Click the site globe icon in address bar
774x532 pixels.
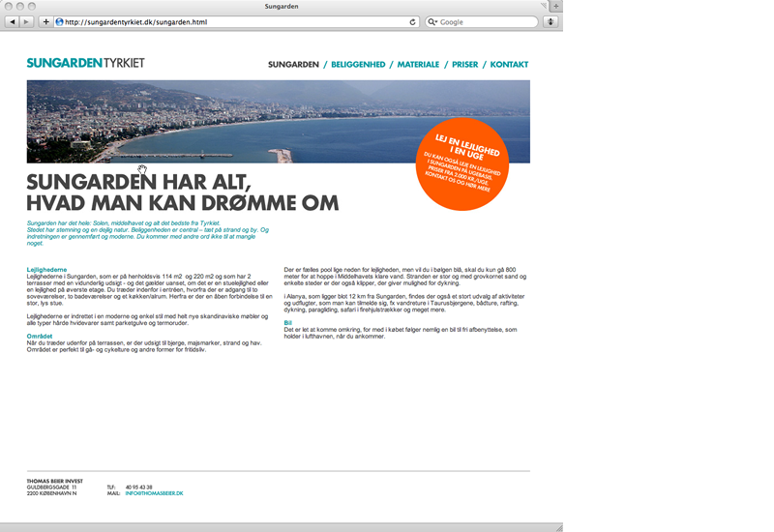(x=59, y=21)
